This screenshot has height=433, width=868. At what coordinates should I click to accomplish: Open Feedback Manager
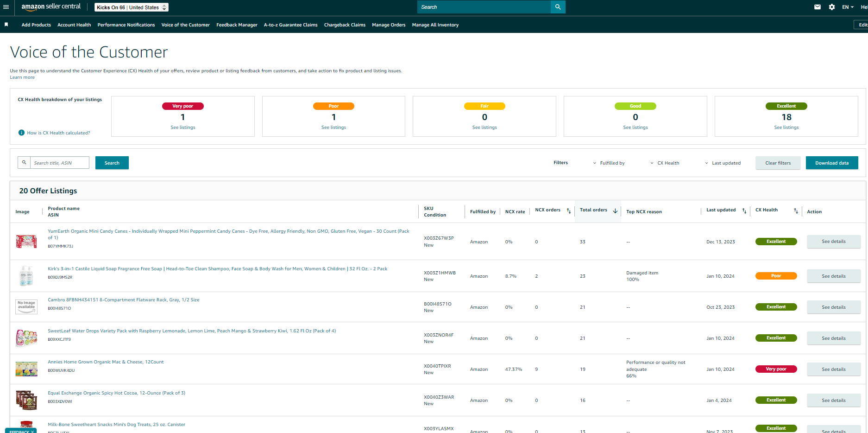(237, 25)
